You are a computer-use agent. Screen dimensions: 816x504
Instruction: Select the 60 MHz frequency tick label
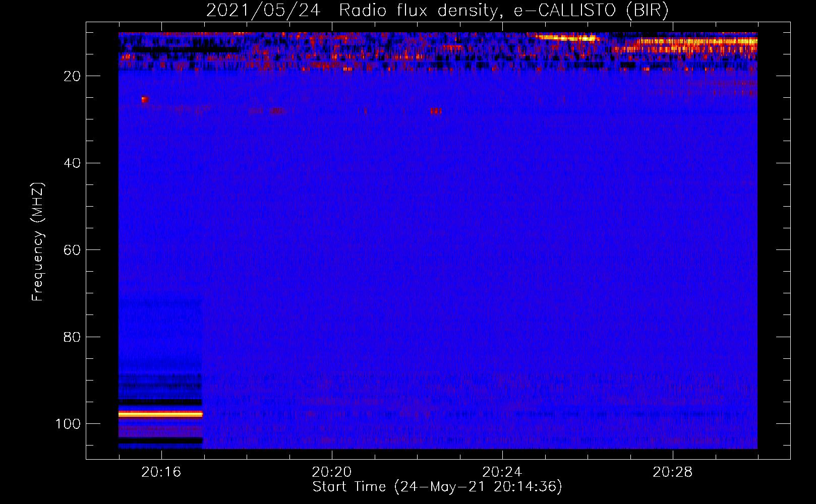(x=72, y=250)
